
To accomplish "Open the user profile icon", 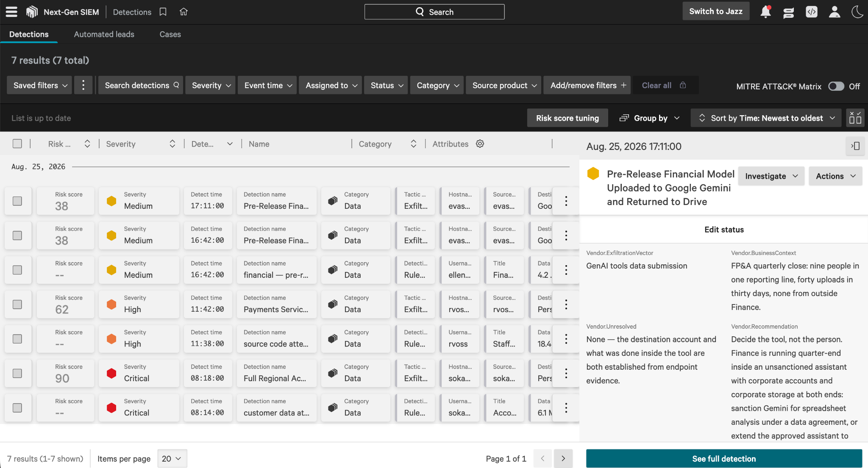I will coord(835,12).
